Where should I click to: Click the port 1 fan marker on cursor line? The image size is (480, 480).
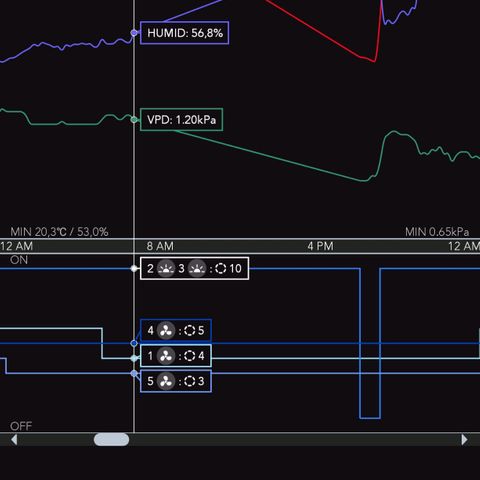[x=134, y=358]
